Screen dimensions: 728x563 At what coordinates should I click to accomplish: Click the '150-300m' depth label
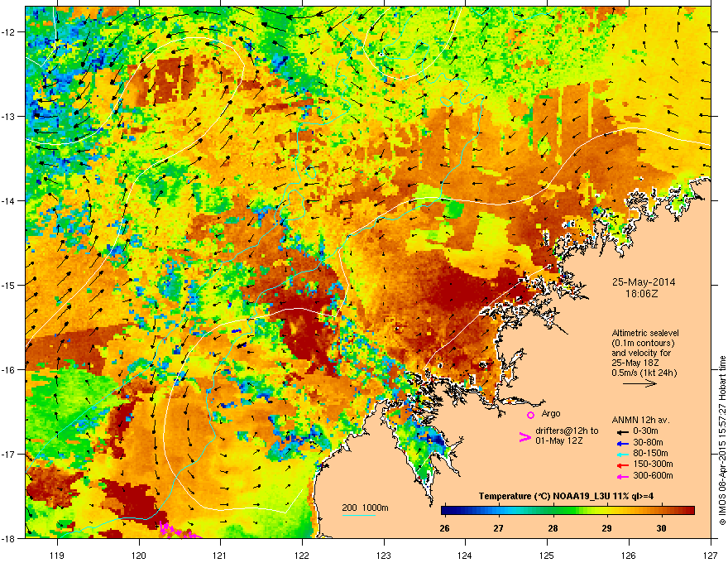pos(653,464)
